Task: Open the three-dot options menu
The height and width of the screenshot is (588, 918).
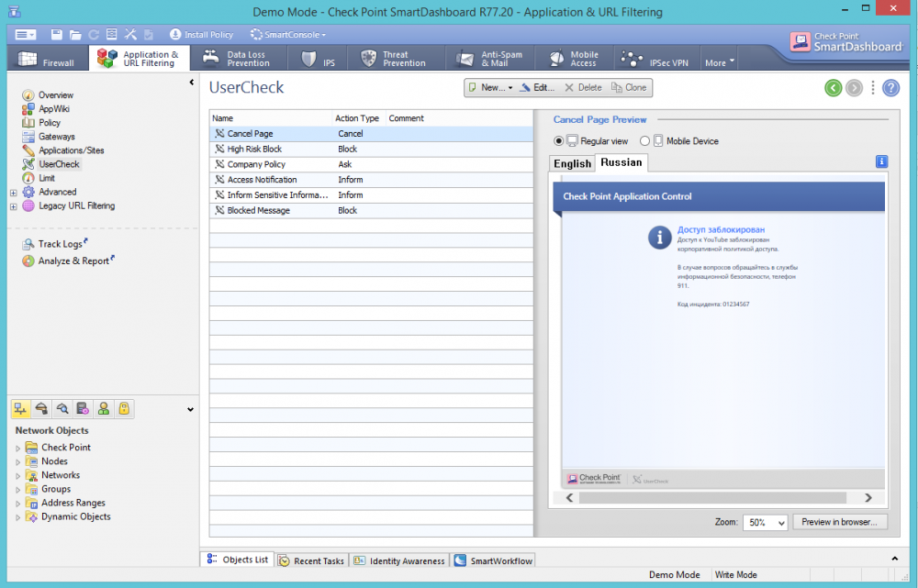Action: coord(873,88)
